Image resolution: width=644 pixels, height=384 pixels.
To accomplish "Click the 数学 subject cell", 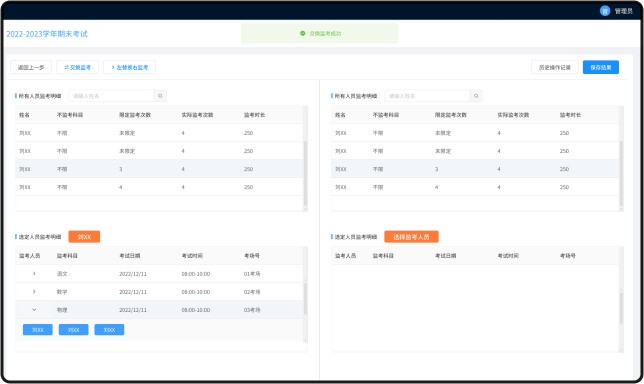I will (x=62, y=292).
